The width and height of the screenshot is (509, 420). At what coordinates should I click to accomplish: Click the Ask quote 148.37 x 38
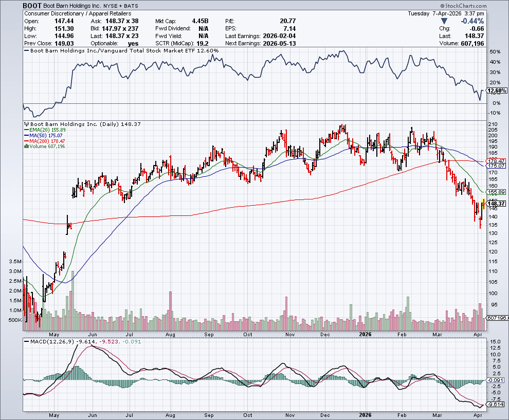tap(122, 21)
